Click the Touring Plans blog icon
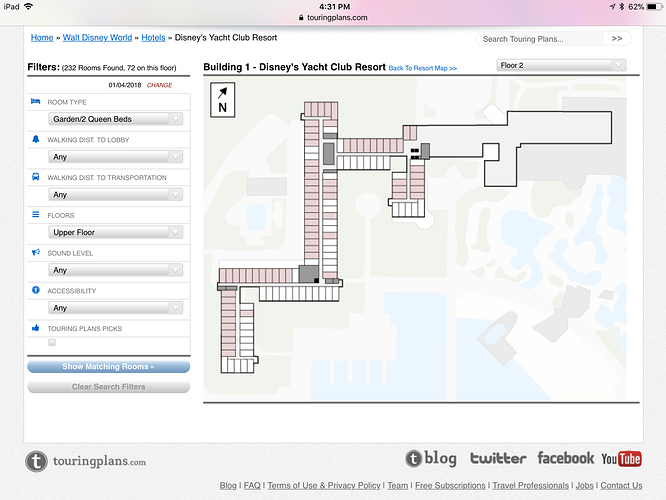Viewport: 666px width, 500px height. [x=431, y=459]
